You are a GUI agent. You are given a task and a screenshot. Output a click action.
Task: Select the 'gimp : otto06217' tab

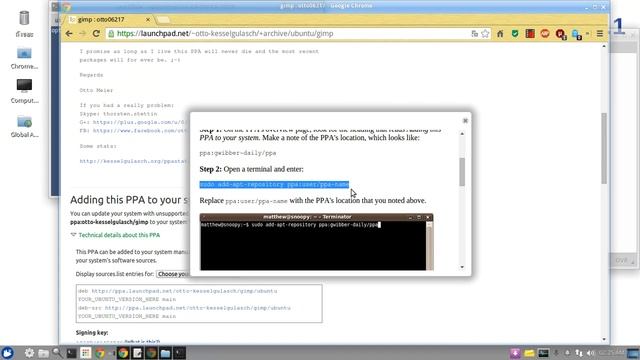[107, 20]
